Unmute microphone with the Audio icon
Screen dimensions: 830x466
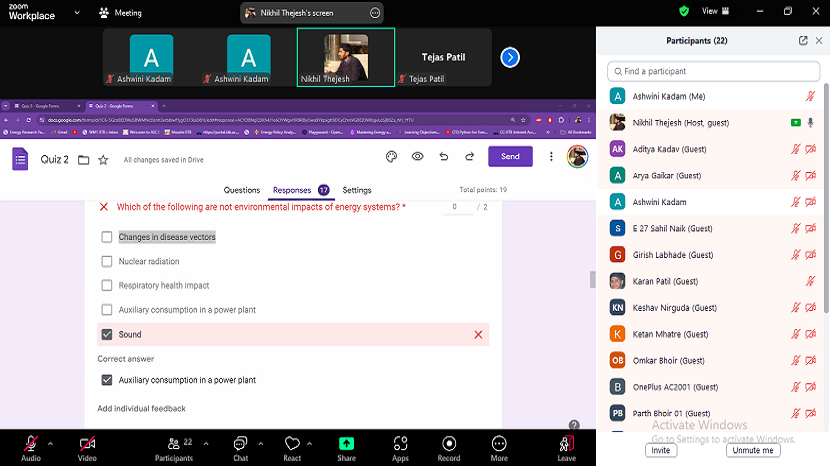pos(30,443)
